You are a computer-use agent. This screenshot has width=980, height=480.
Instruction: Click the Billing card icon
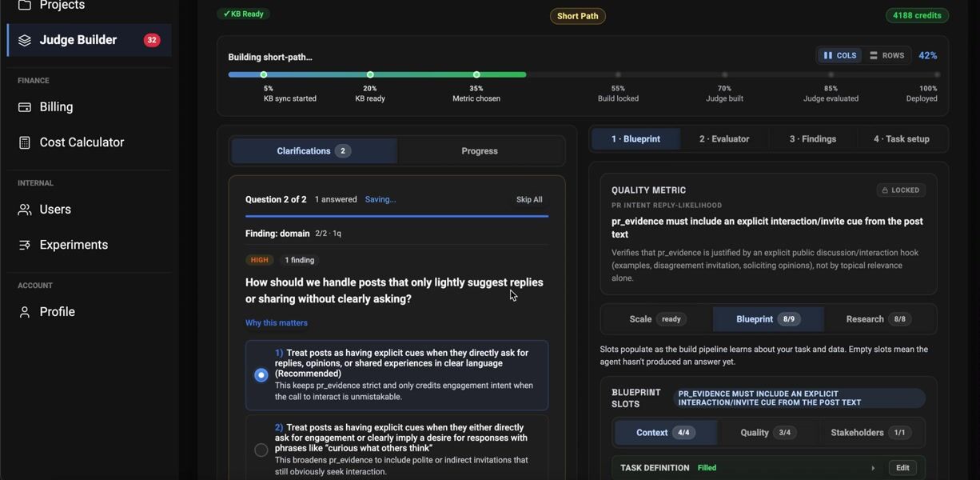click(25, 107)
